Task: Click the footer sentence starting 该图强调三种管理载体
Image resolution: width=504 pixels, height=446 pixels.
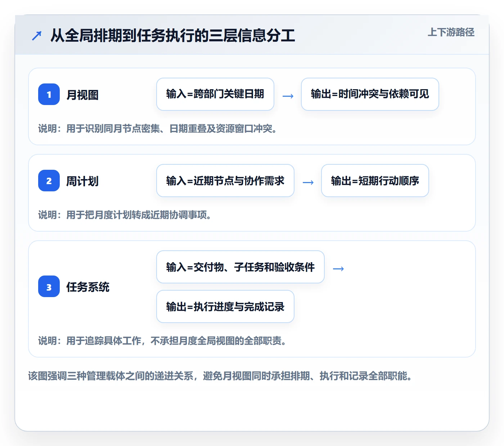Action: [x=220, y=376]
